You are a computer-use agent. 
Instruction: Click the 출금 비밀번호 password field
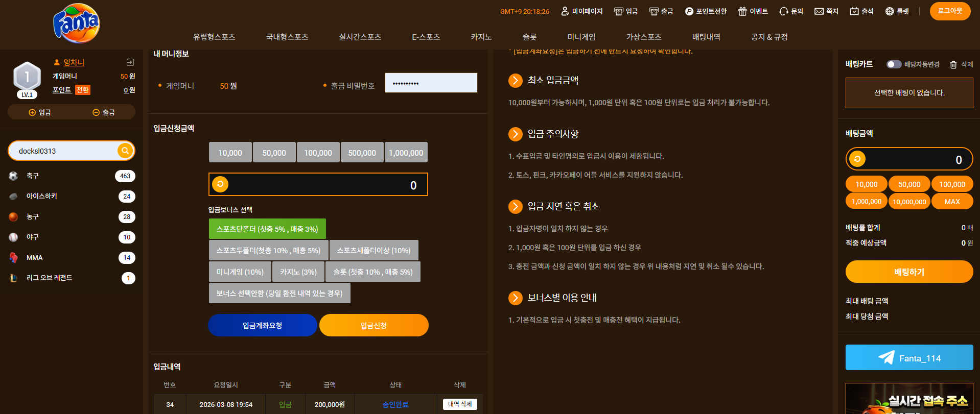(431, 83)
